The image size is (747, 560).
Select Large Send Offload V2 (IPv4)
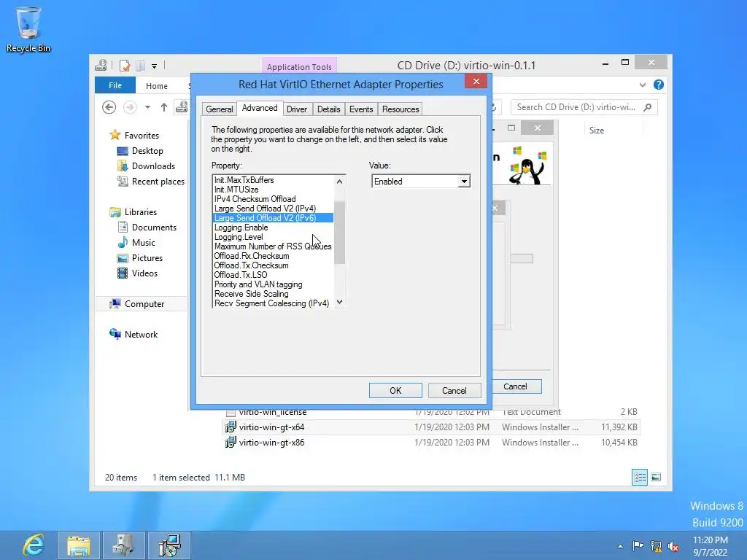[273, 209]
